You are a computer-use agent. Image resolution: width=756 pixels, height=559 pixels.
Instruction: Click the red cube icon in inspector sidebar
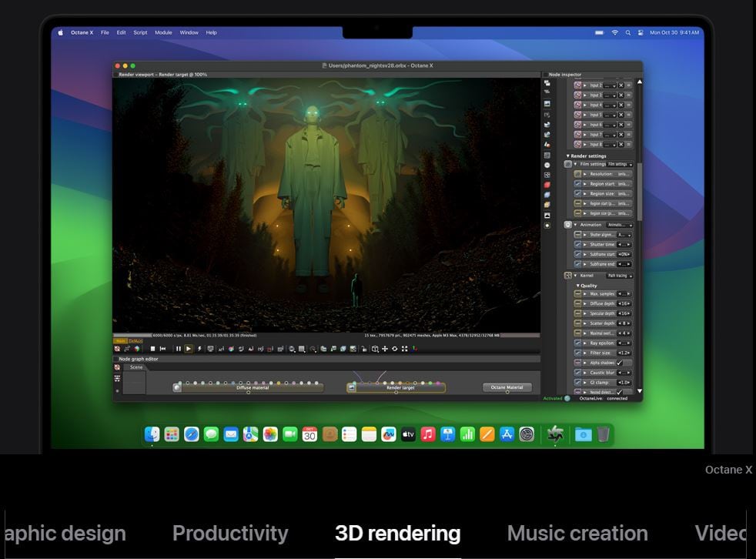click(x=547, y=185)
